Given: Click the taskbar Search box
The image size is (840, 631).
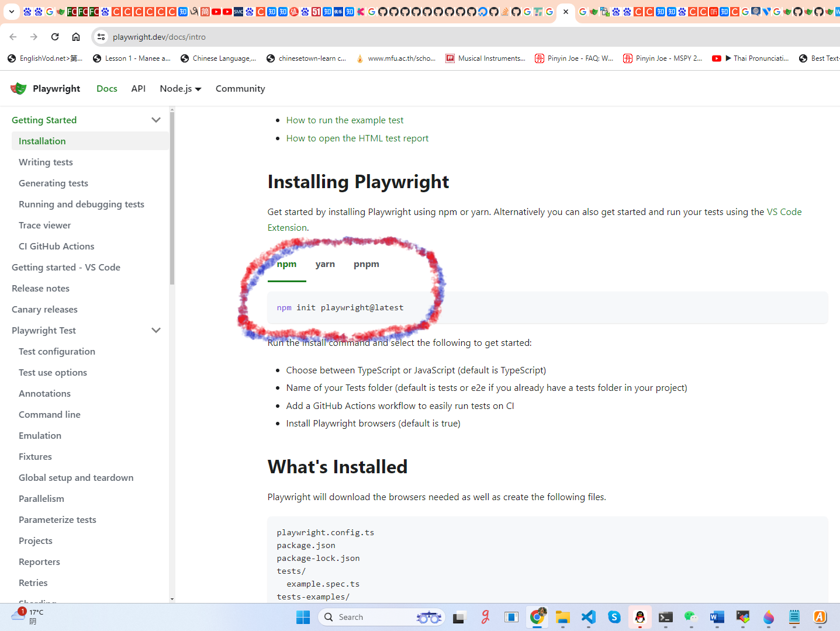Looking at the screenshot, I should coord(382,617).
